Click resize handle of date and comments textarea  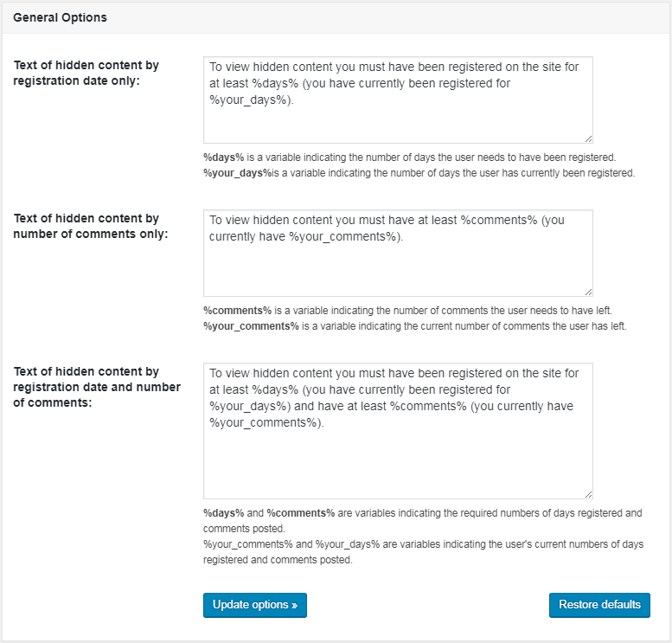tap(588, 494)
